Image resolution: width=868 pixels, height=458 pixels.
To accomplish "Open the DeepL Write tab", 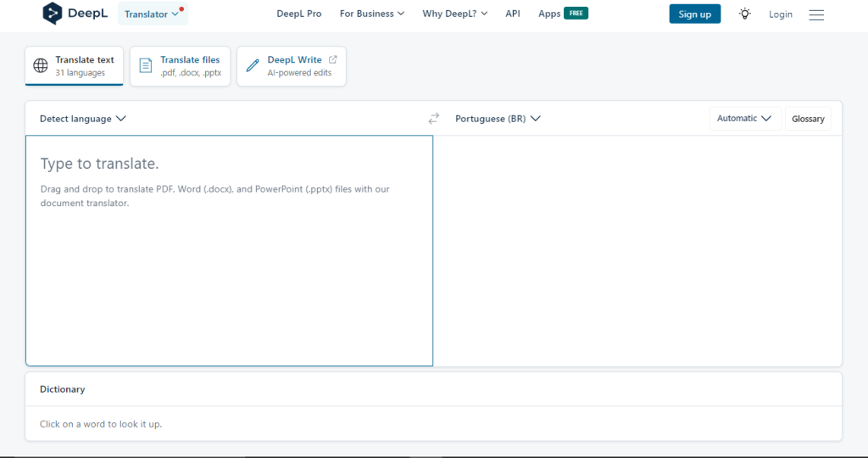I will (292, 66).
